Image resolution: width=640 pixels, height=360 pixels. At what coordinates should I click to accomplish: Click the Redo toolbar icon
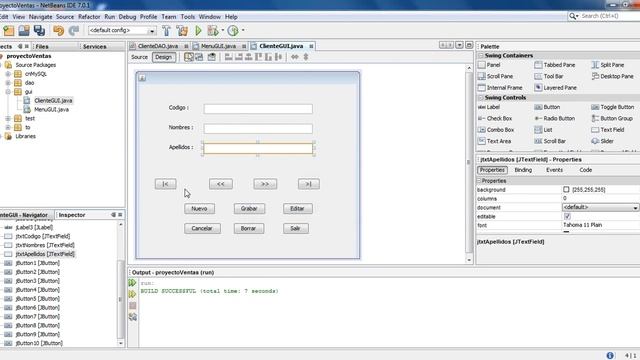point(74,31)
